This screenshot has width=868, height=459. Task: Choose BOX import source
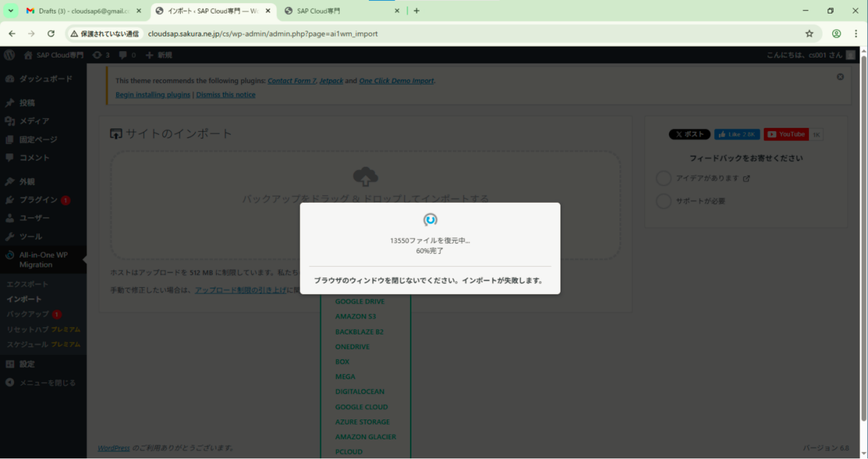[342, 362]
